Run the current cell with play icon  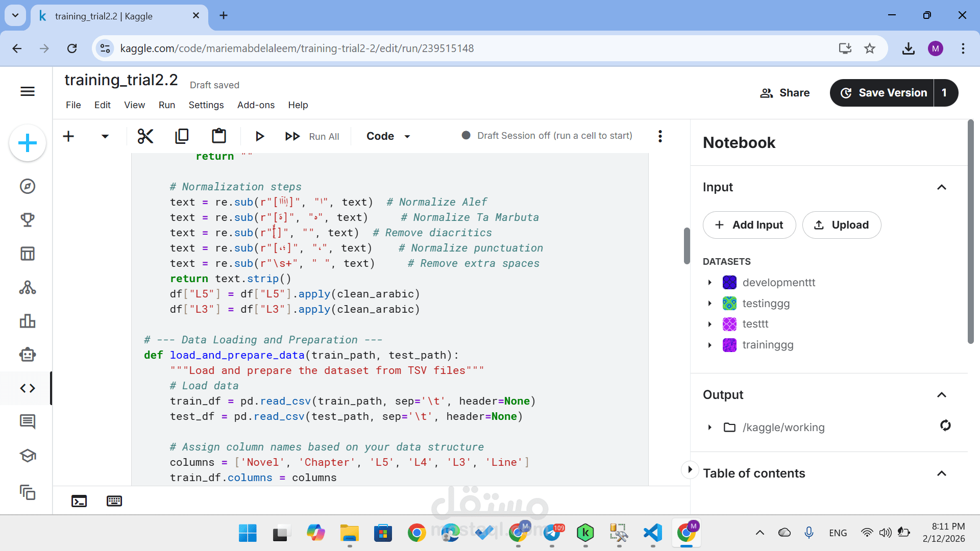259,136
